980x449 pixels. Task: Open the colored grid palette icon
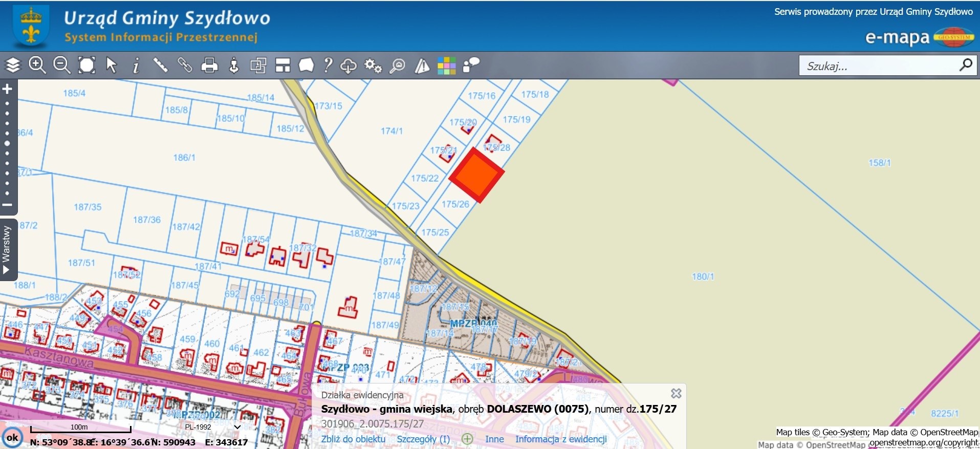(446, 66)
